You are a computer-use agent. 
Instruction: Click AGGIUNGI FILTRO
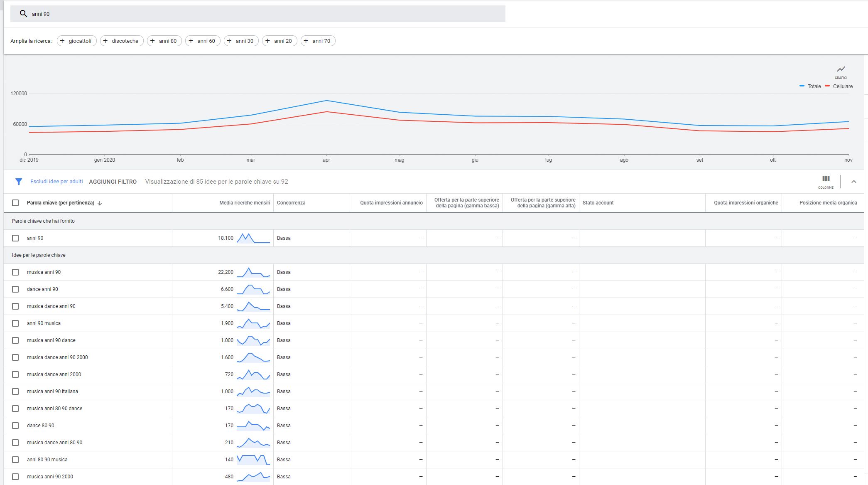113,182
